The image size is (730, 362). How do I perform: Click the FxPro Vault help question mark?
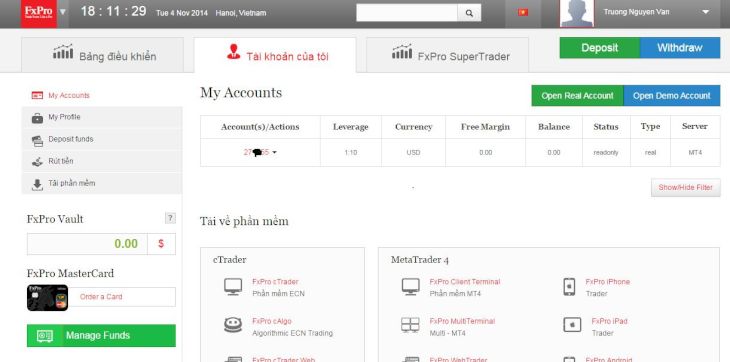point(170,218)
